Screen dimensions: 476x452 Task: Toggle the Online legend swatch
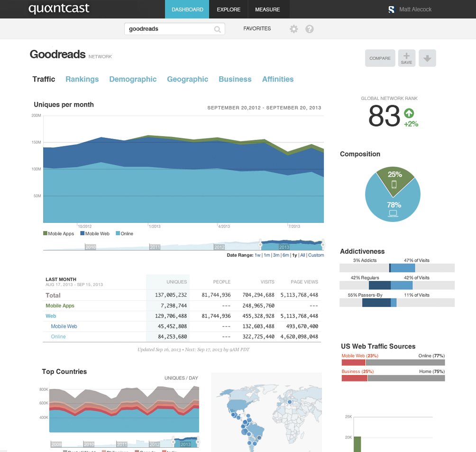118,233
